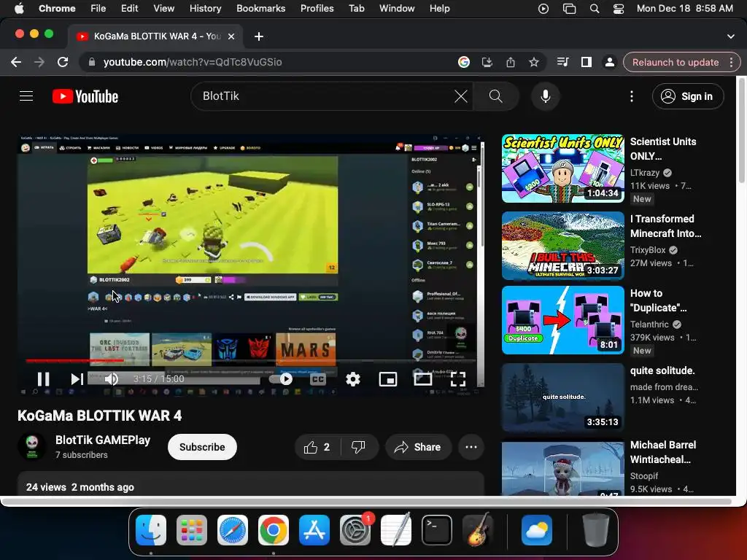Toggle the autoplay switch in the player
747x560 pixels.
(x=281, y=379)
